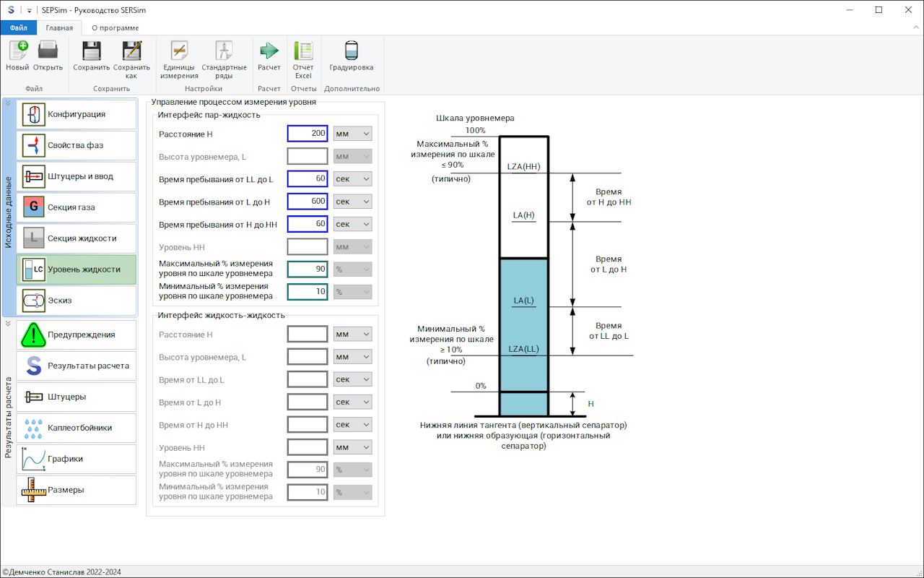Viewport: 924px width, 578px height.
Task: Go to Свойства фаз section
Action: [x=77, y=145]
